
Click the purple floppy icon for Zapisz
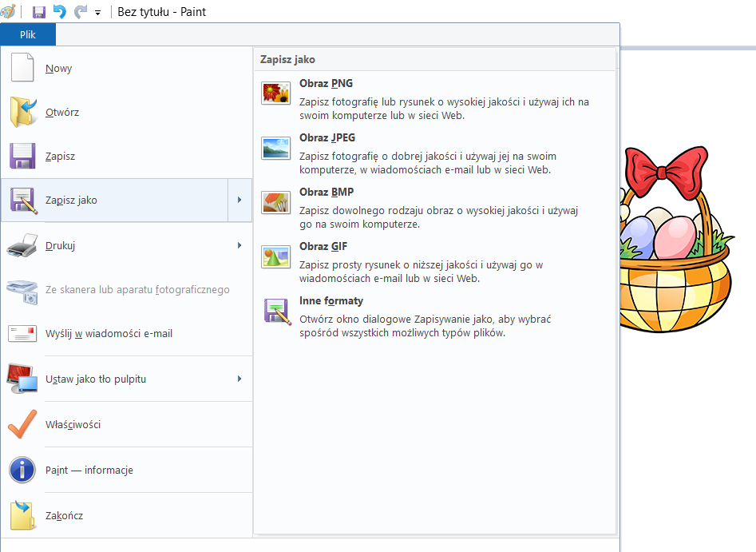pos(22,156)
